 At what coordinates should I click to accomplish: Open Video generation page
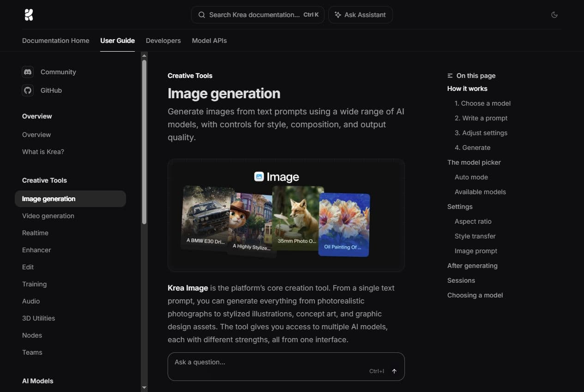(x=48, y=216)
